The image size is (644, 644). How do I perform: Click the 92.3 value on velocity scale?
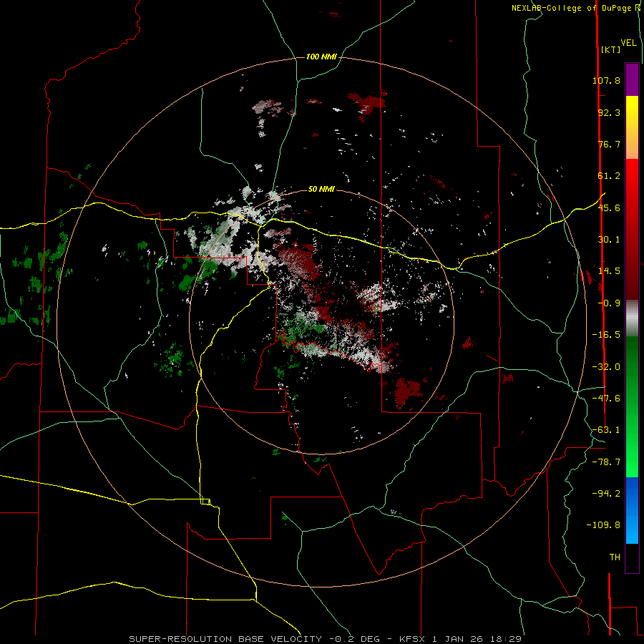pyautogui.click(x=609, y=112)
